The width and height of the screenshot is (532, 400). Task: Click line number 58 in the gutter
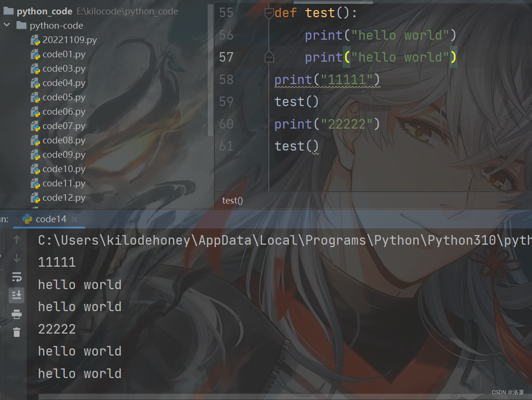pyautogui.click(x=226, y=79)
